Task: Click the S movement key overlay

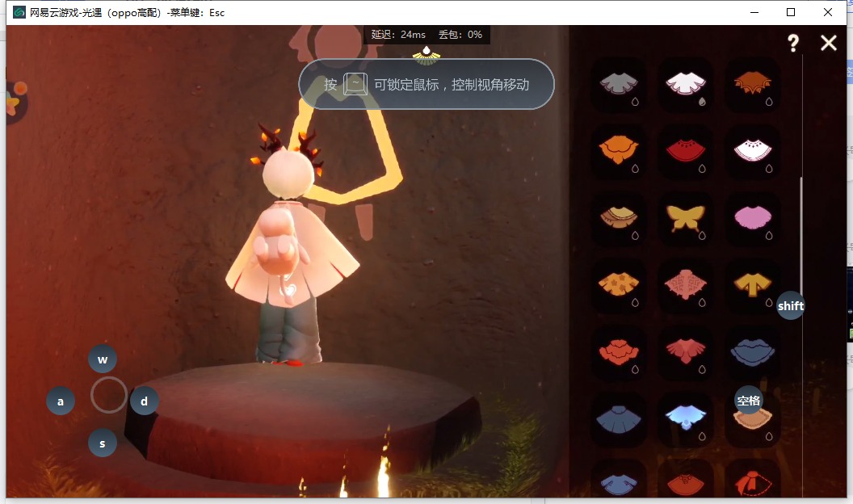Action: (103, 443)
